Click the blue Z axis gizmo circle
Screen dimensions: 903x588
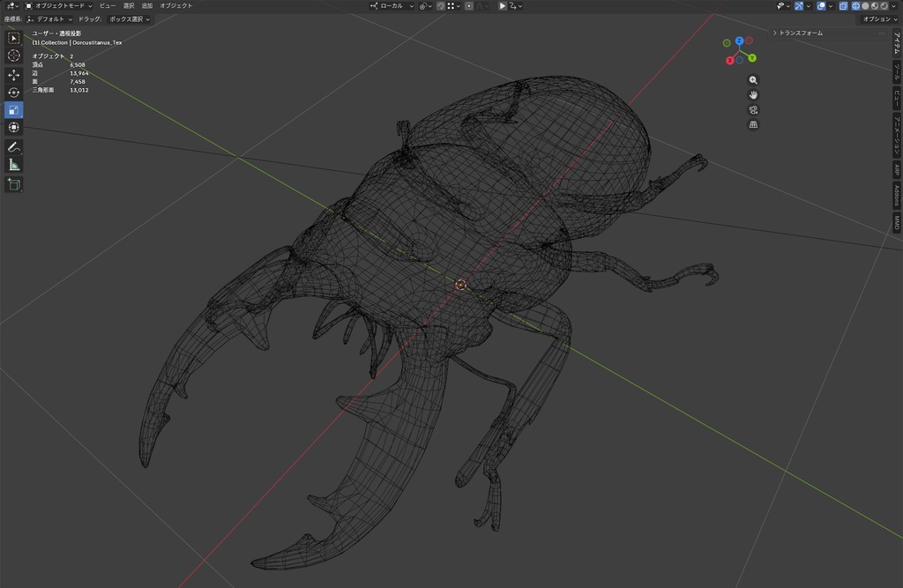[740, 41]
